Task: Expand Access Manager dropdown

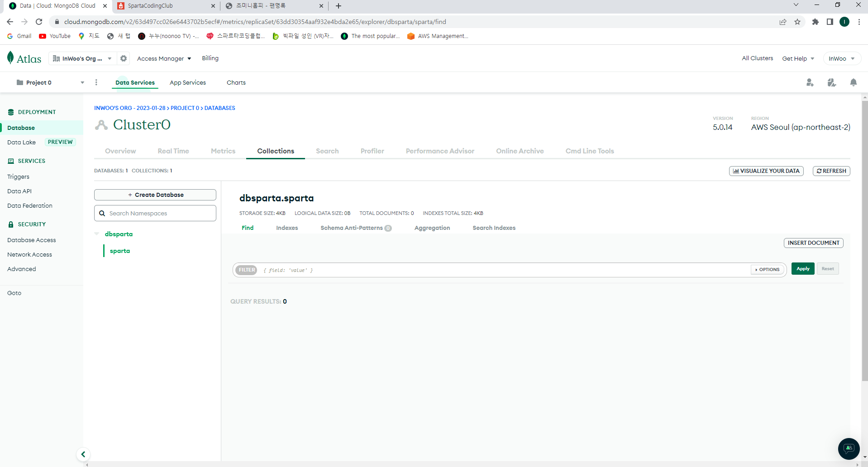Action: click(164, 58)
